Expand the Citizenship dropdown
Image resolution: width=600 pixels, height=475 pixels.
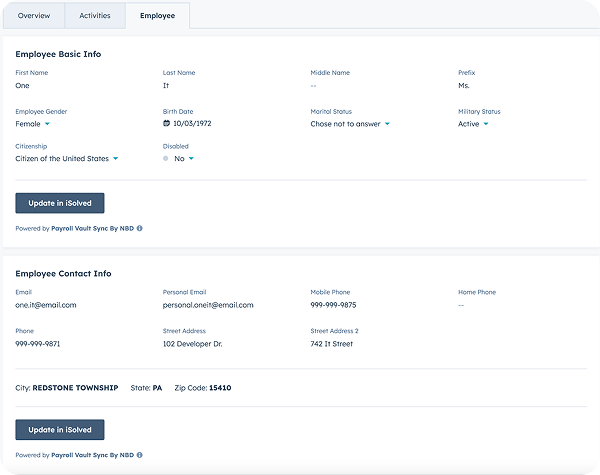(x=115, y=158)
